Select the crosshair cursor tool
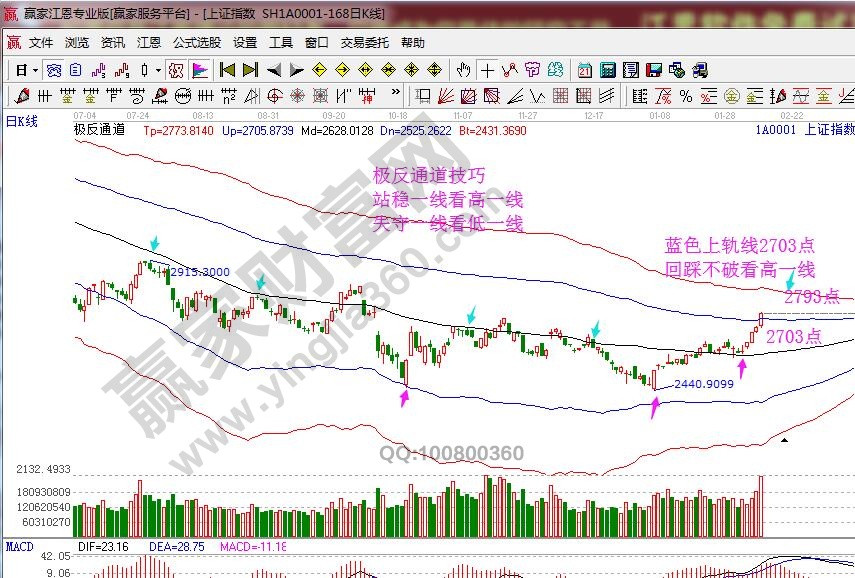Viewport: 855px width, 578px height. point(487,70)
